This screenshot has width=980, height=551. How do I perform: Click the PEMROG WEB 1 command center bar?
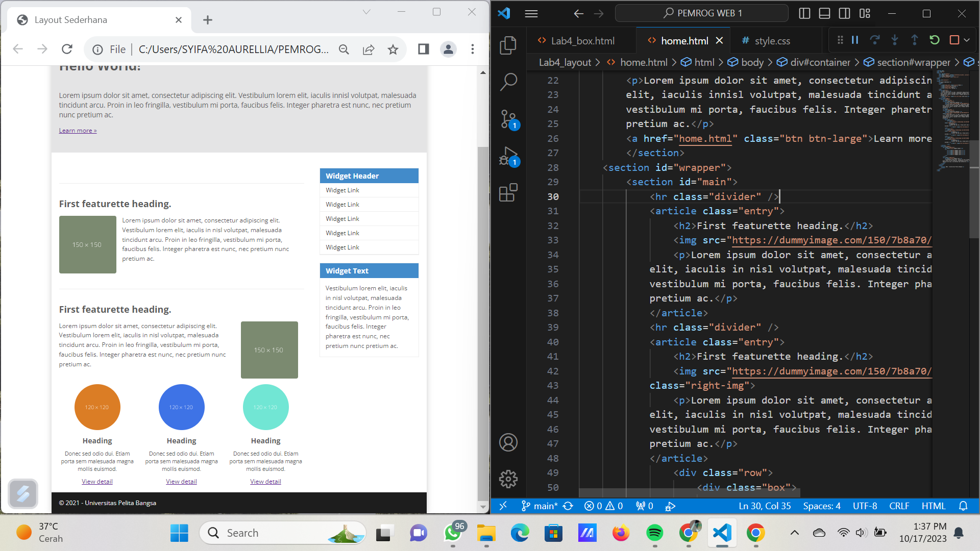(701, 13)
